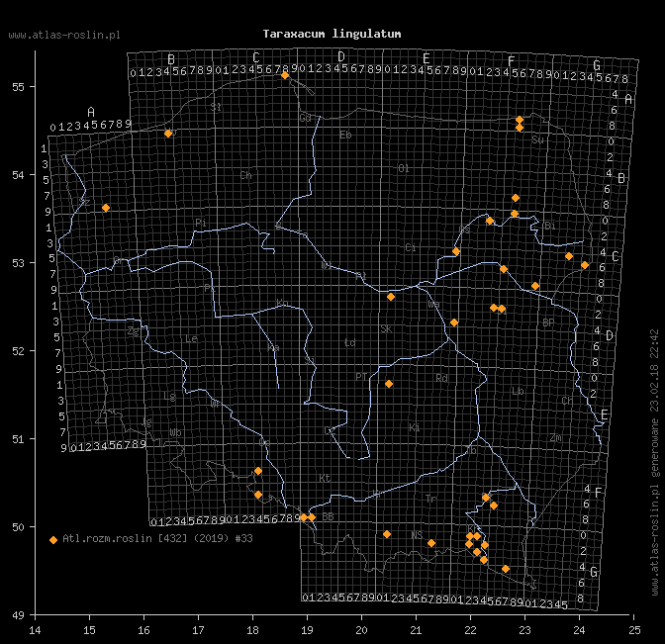Image resolution: width=665 pixels, height=644 pixels.
Task: Click the longitude axis label 20
Action: point(361,630)
